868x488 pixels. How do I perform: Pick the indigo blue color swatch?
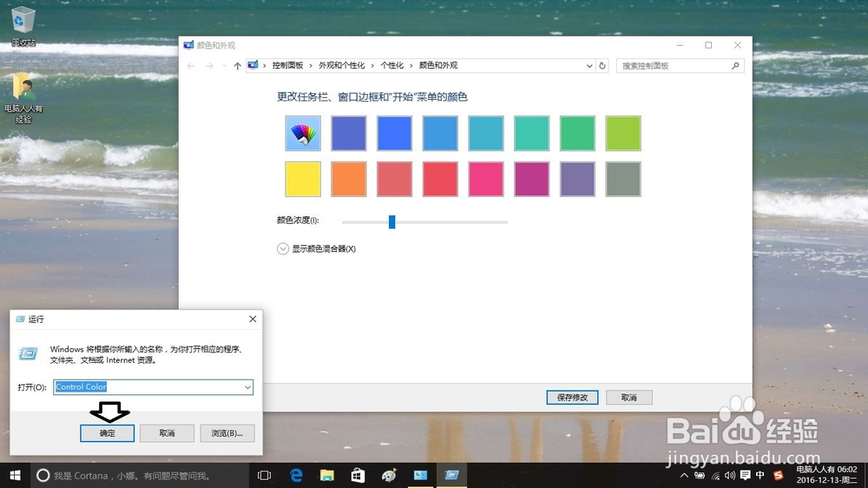click(349, 134)
